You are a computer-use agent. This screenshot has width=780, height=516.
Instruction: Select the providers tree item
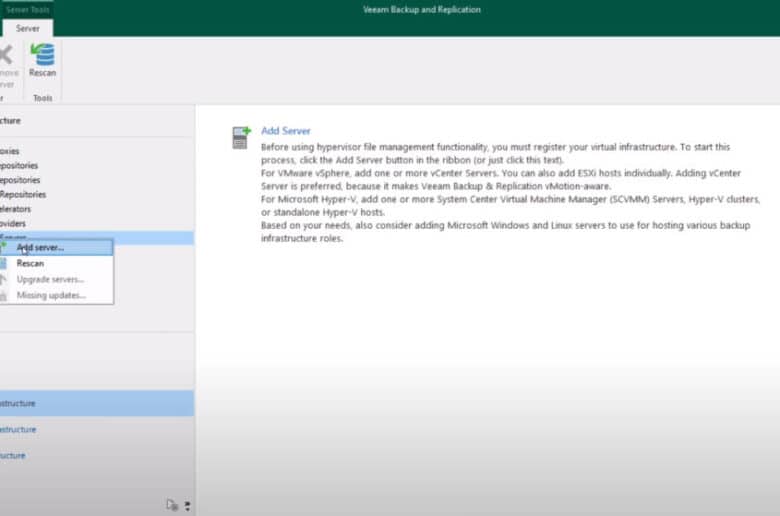point(13,223)
